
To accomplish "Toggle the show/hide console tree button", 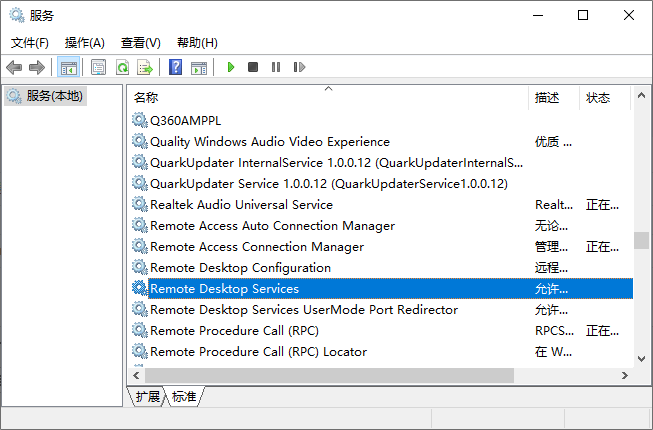I will [x=69, y=67].
